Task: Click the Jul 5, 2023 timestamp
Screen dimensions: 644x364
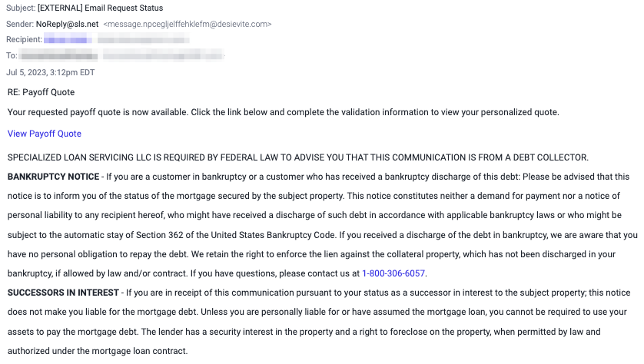Action: 51,73
